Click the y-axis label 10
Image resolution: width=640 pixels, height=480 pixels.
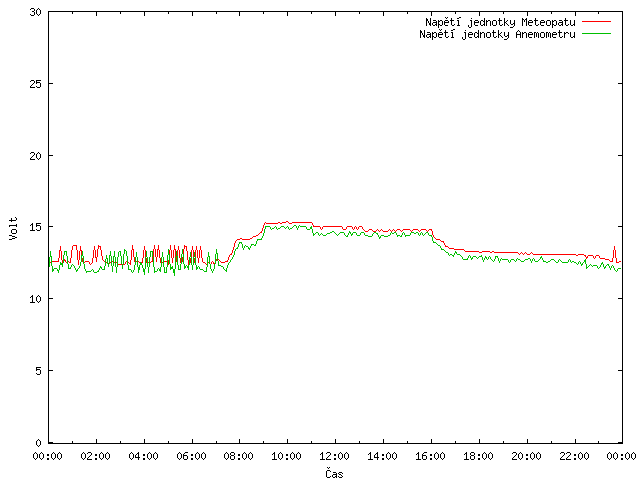tap(36, 299)
